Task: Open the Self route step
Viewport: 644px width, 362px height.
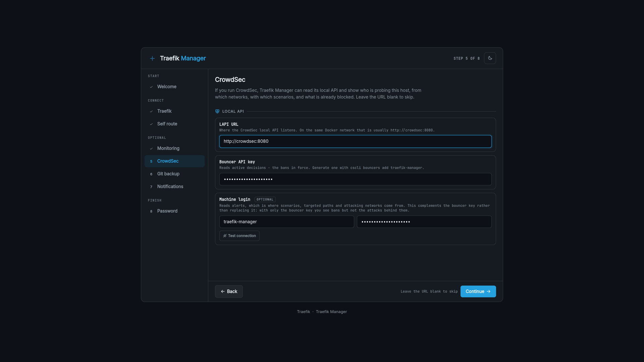Action: click(174, 124)
